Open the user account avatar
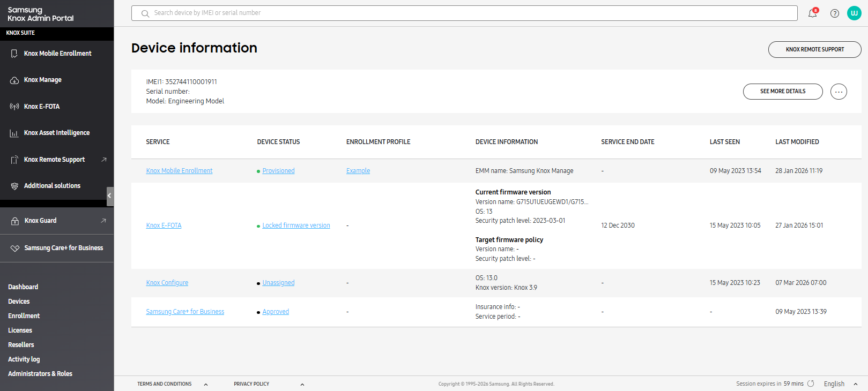868x391 pixels. tap(854, 13)
